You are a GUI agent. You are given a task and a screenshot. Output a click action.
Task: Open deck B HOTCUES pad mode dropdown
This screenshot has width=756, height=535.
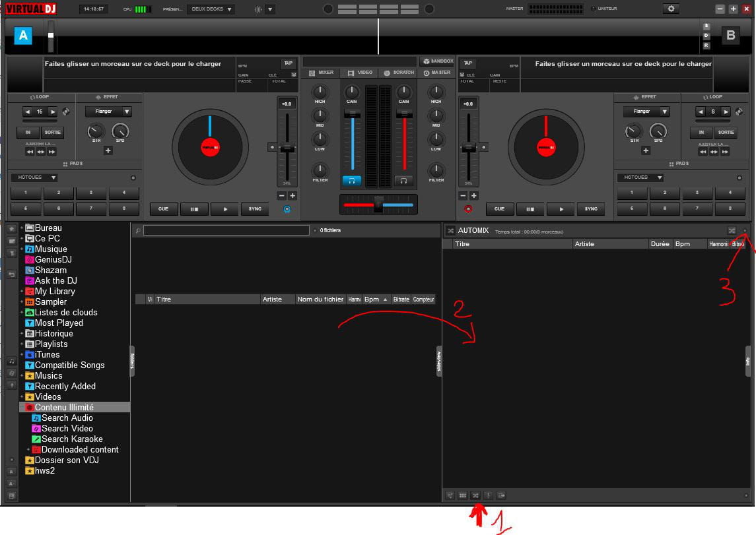640,177
